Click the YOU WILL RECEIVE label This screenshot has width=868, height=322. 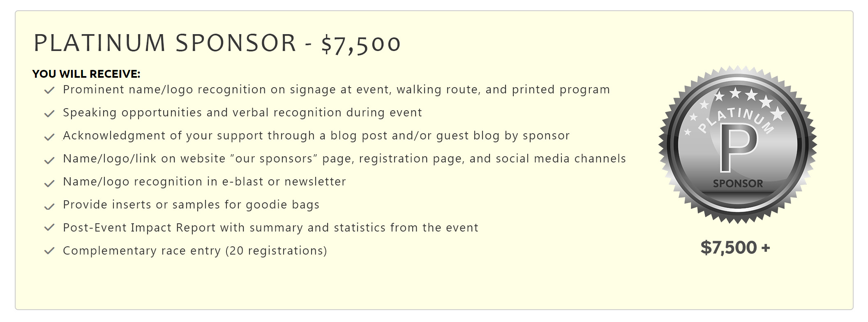click(86, 74)
